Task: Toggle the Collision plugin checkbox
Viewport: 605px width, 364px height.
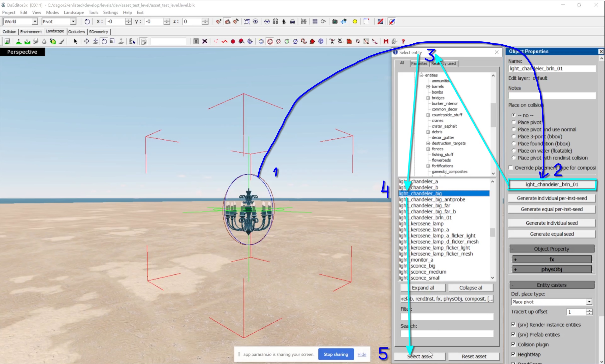Action: pyautogui.click(x=513, y=344)
